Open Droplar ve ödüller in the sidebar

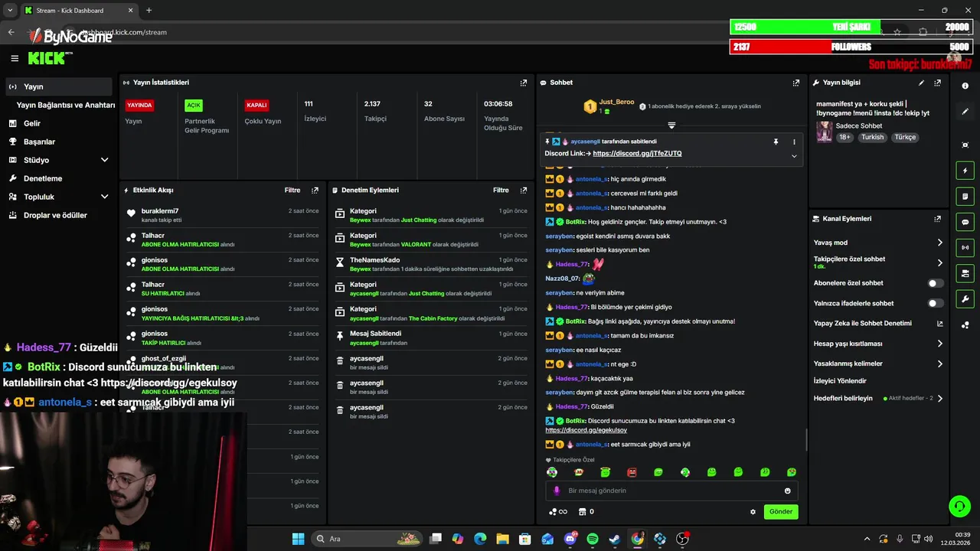pos(58,215)
